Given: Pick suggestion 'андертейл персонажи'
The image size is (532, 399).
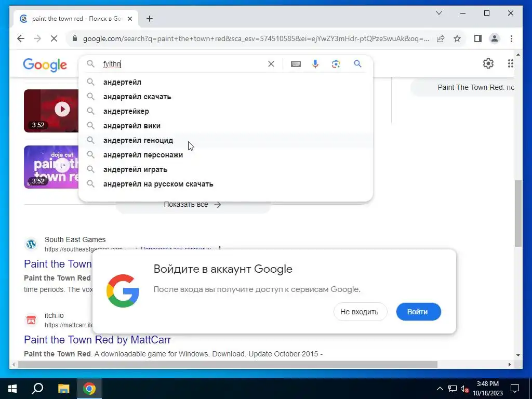Looking at the screenshot, I should pos(225,155).
